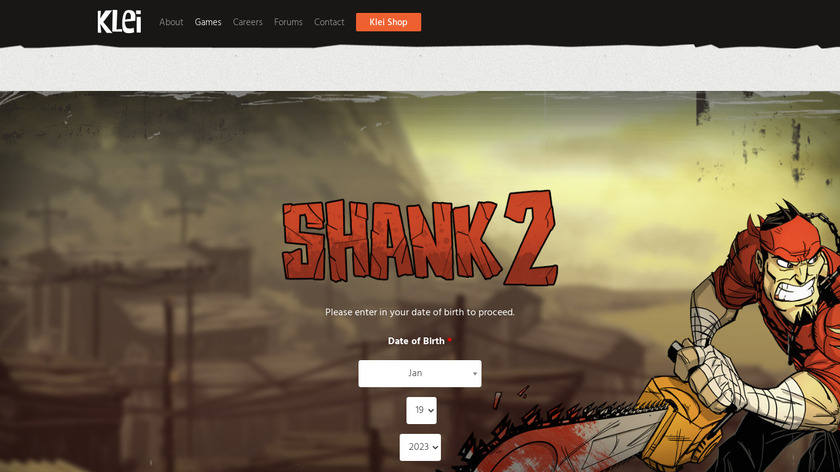This screenshot has width=840, height=472.
Task: Click the large red 2 in logo
Action: point(531,237)
